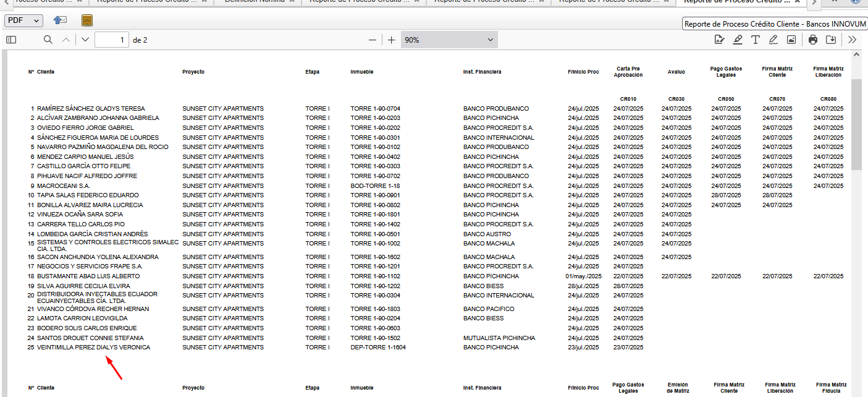Open find in document search
Image resolution: width=868 pixels, height=397 pixels.
point(48,40)
